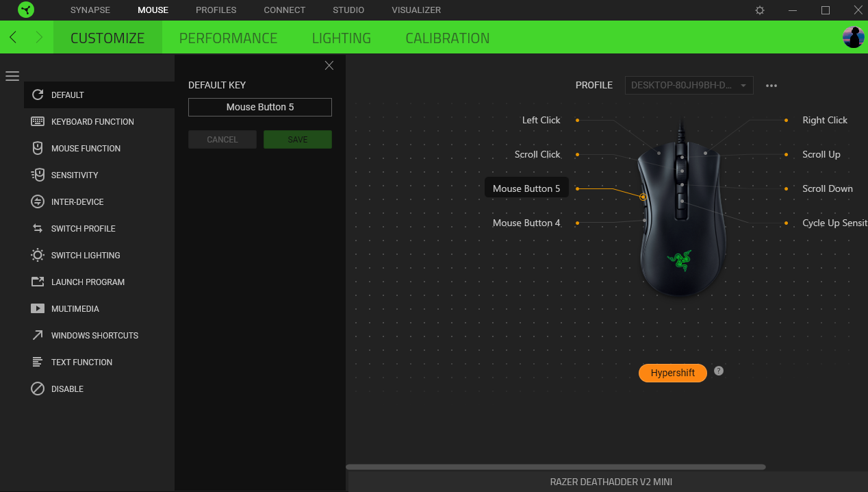Image resolution: width=868 pixels, height=492 pixels.
Task: Select the Cycle Up Sensitivity assignment
Action: click(834, 223)
